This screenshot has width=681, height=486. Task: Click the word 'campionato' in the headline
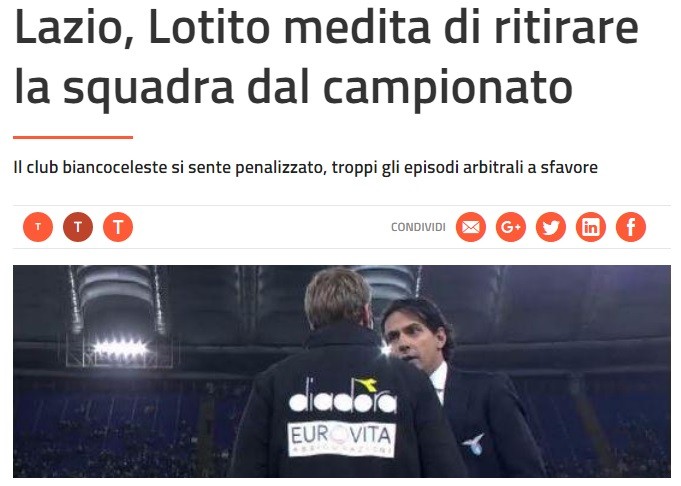click(x=448, y=90)
